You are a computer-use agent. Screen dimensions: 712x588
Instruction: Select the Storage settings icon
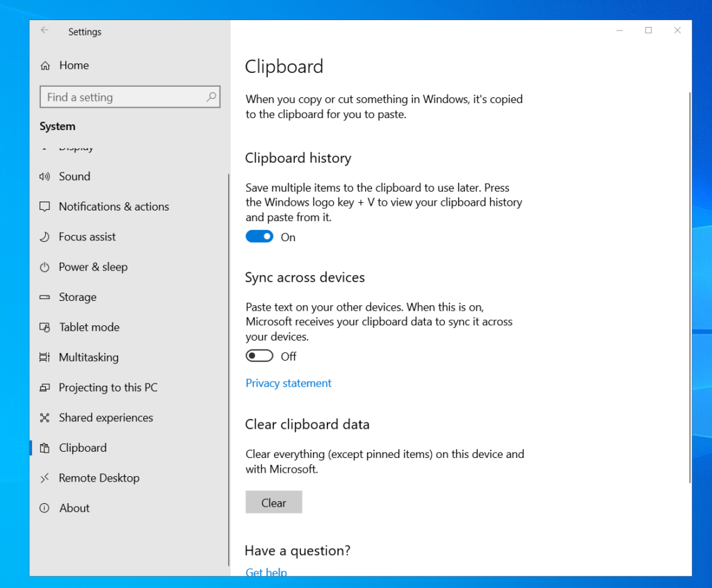tap(44, 297)
